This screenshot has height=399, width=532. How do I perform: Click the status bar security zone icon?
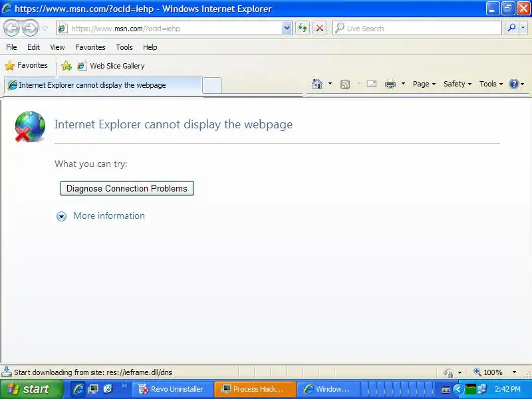(448, 372)
